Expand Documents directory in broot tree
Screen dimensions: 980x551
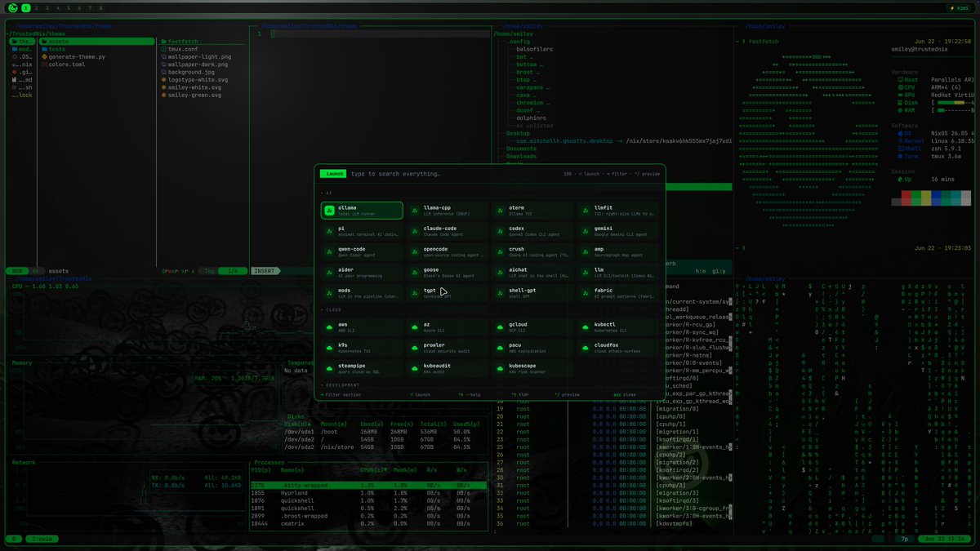click(x=521, y=149)
